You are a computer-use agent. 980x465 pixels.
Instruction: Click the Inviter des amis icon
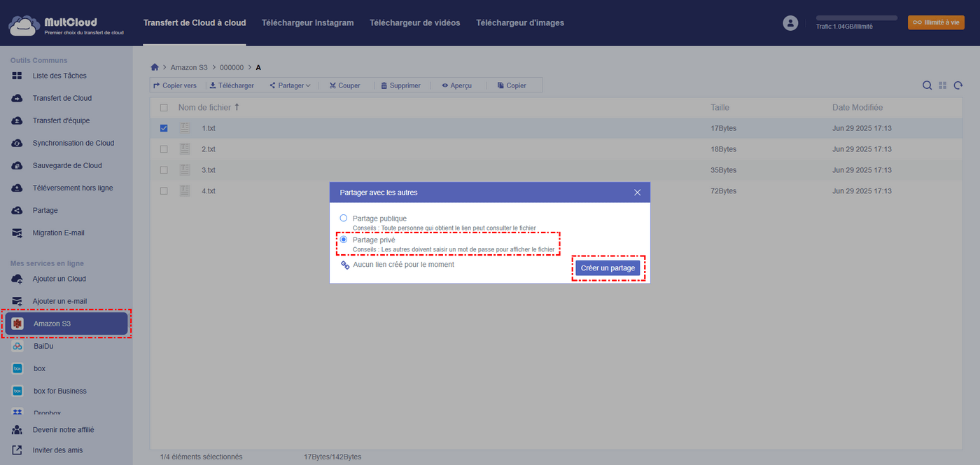[17, 450]
